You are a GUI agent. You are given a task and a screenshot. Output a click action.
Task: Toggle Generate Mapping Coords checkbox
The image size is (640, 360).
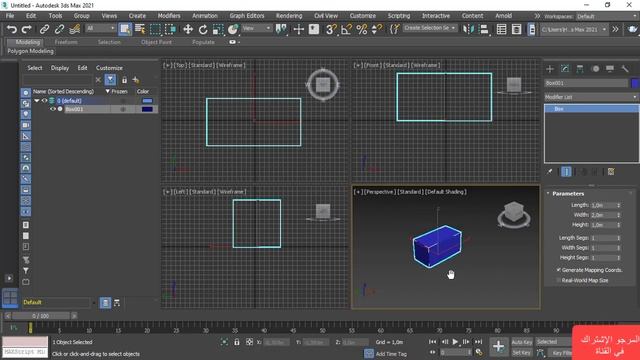point(558,270)
